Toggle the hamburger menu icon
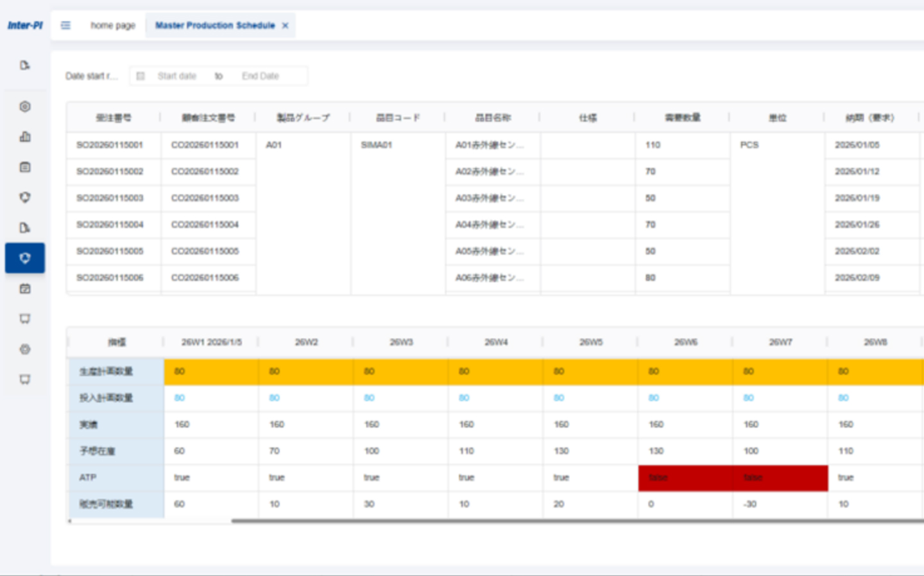Screen dimensions: 924x576 65,26
